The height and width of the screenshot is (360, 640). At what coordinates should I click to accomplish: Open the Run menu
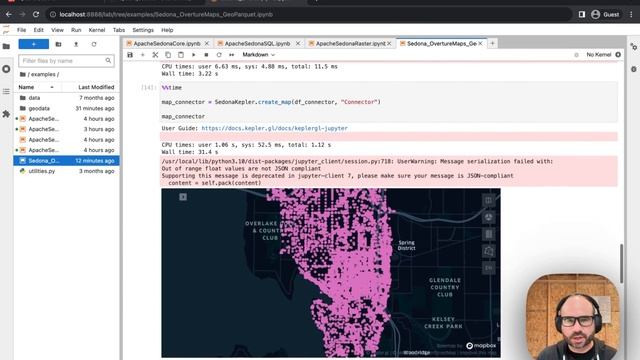click(x=76, y=30)
